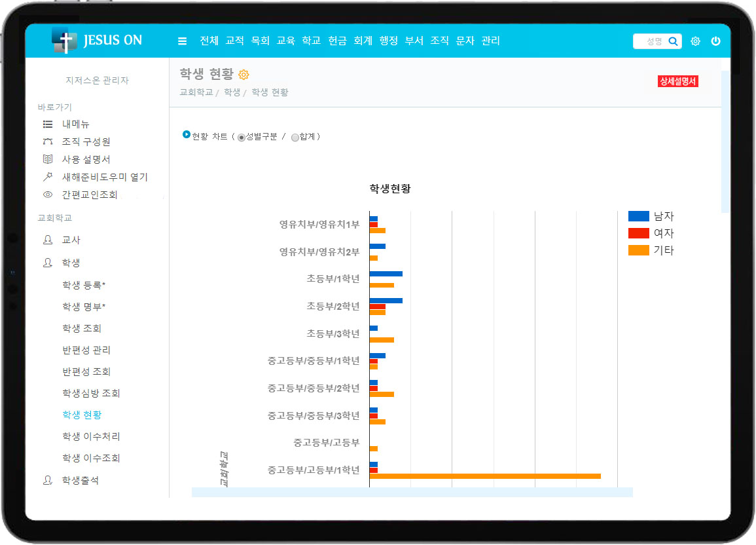The width and height of the screenshot is (756, 545).
Task: Click the 상세설명서 red button
Action: click(677, 82)
